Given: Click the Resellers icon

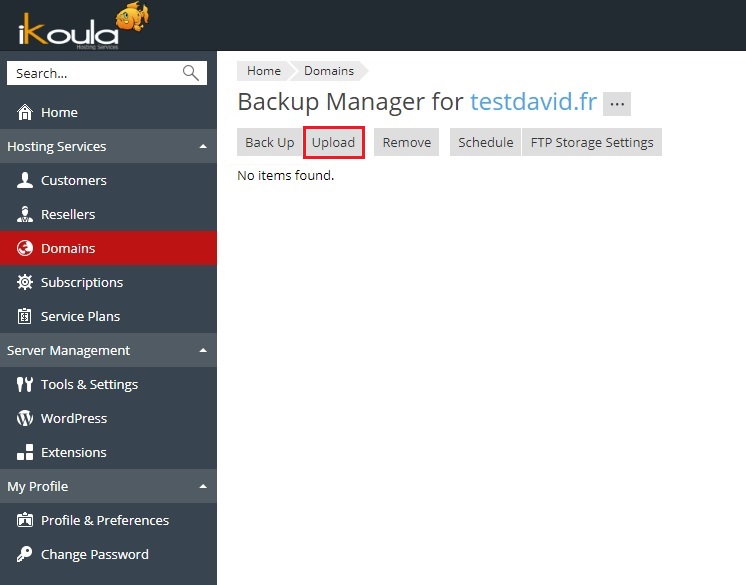Looking at the screenshot, I should pos(25,214).
